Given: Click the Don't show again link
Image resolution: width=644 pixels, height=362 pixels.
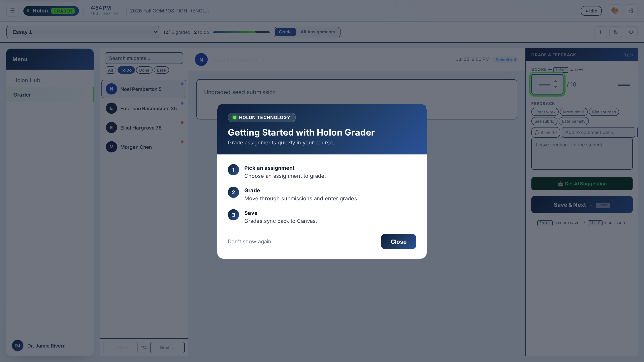Looking at the screenshot, I should pyautogui.click(x=249, y=242).
